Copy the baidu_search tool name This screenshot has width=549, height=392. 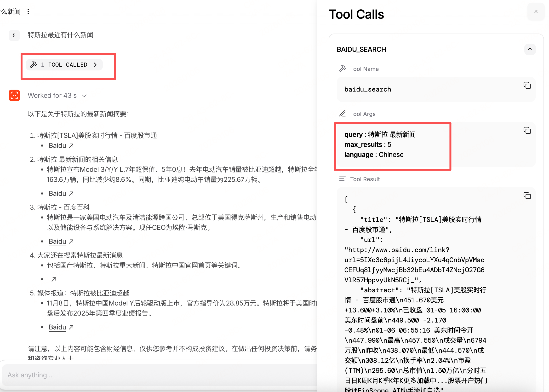point(527,86)
